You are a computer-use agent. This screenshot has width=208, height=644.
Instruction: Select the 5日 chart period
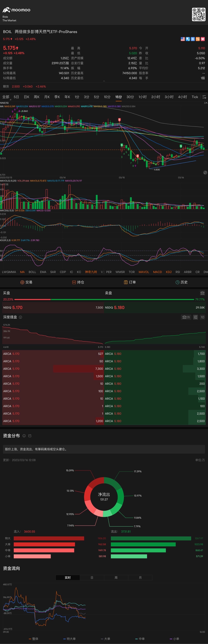pyautogui.click(x=16, y=97)
